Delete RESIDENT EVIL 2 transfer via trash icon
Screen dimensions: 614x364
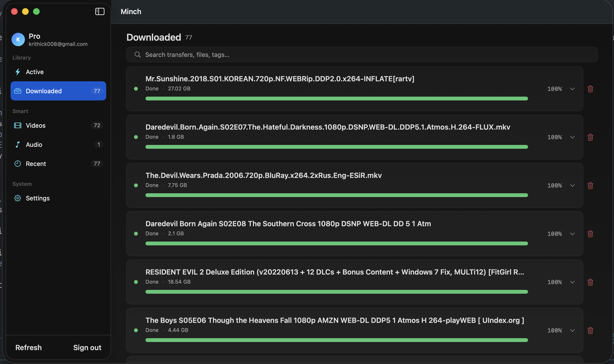(590, 282)
